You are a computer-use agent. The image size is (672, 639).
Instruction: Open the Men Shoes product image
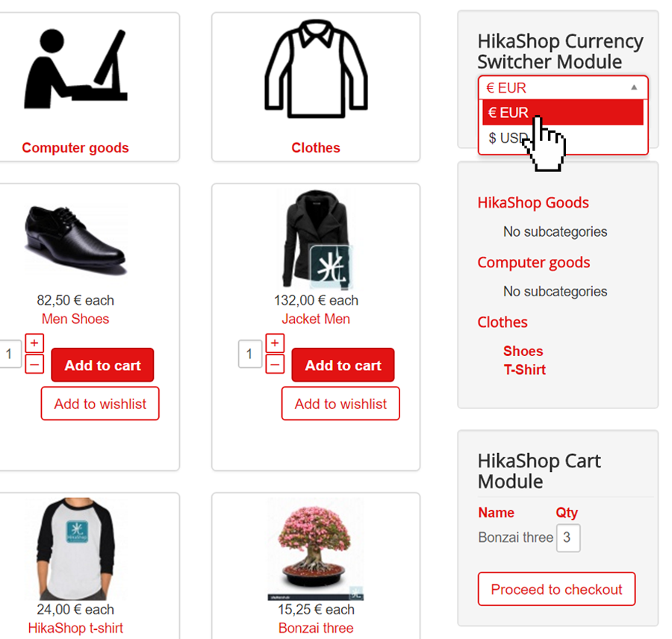pyautogui.click(x=75, y=239)
